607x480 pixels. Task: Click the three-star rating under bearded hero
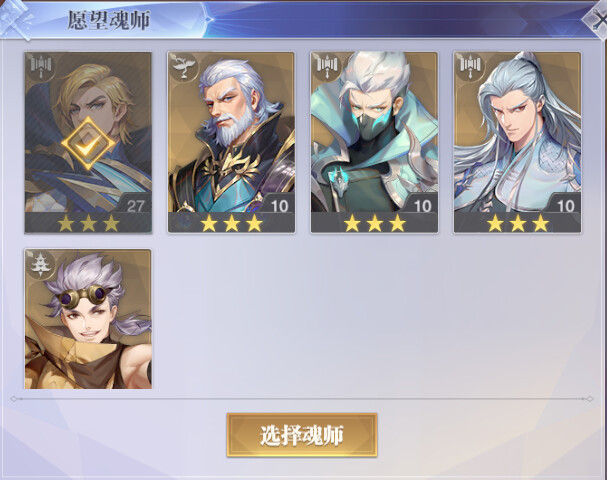point(231,223)
